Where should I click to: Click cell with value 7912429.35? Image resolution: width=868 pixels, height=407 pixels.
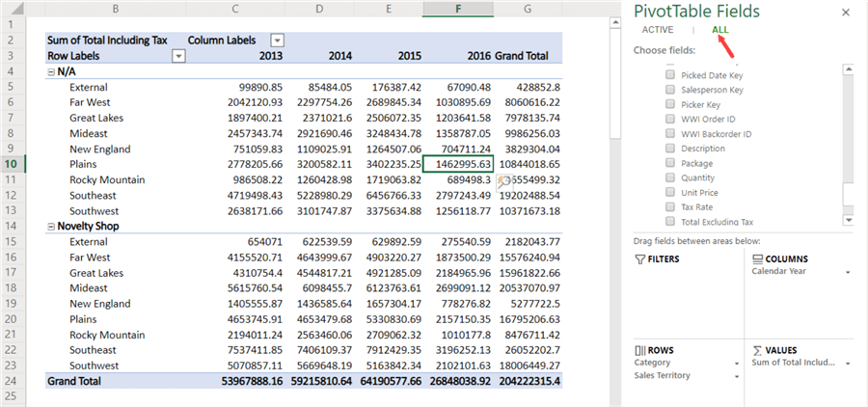point(388,350)
